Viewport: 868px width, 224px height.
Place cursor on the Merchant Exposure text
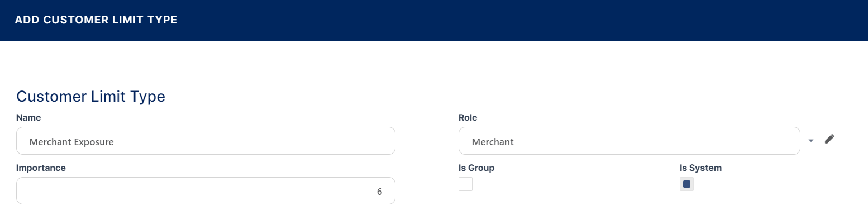[x=71, y=142]
